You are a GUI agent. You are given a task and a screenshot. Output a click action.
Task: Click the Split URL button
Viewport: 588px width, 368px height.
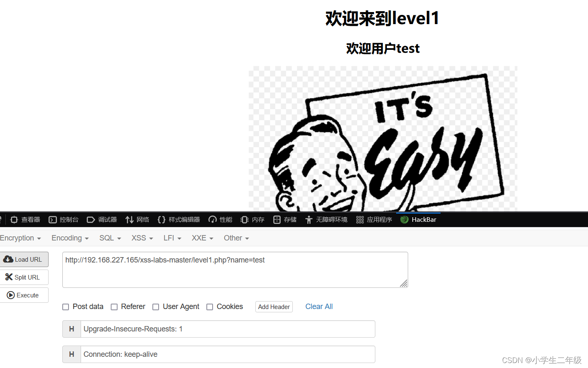click(x=24, y=277)
